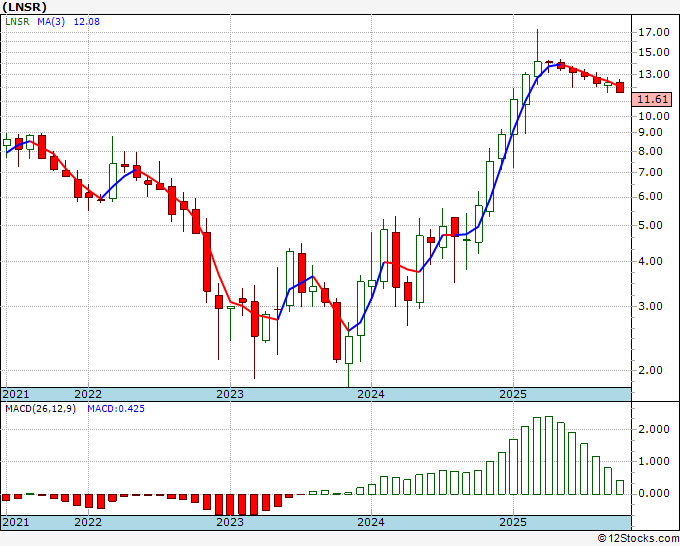Click the 13.00 price axis label
The image size is (680, 546).
tap(654, 74)
